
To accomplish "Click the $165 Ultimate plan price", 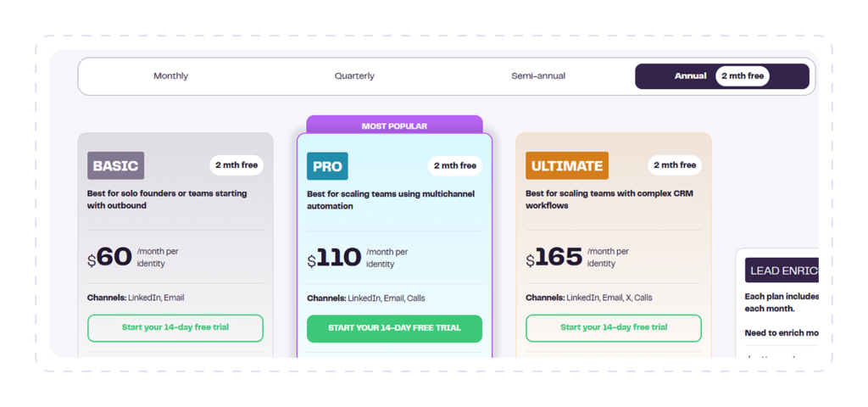I will (554, 258).
